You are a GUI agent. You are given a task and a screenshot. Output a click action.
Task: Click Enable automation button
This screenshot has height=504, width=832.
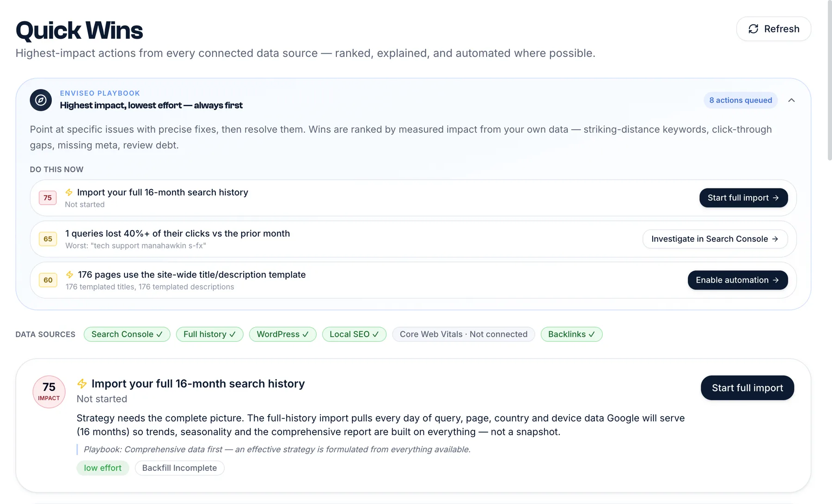click(738, 280)
